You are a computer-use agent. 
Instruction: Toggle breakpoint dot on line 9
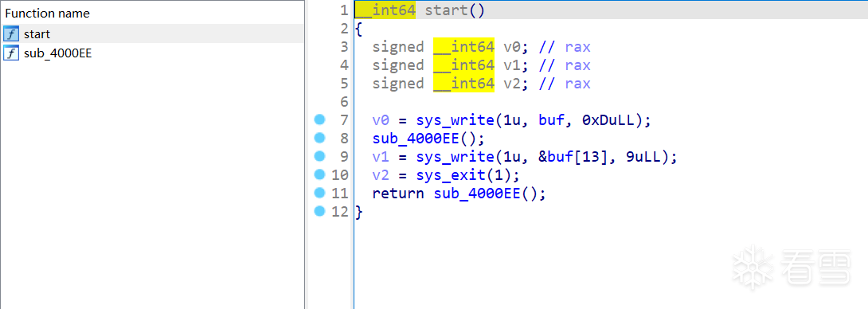pyautogui.click(x=319, y=156)
